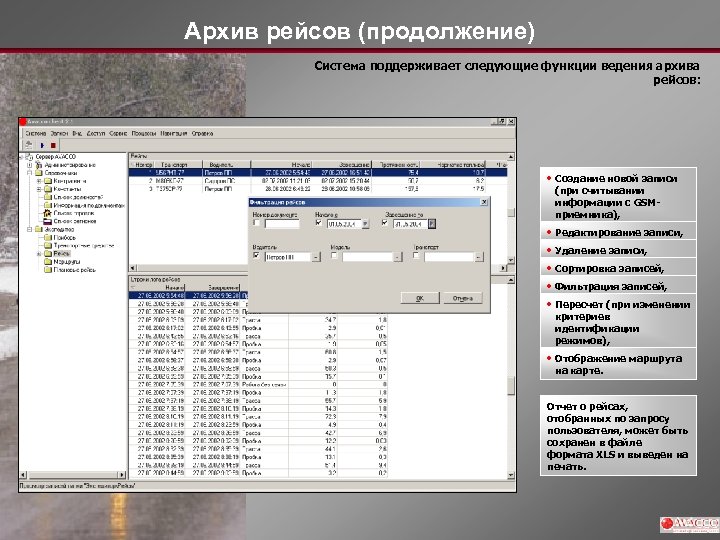Click the Плановые рейсы folder icon

click(48, 270)
